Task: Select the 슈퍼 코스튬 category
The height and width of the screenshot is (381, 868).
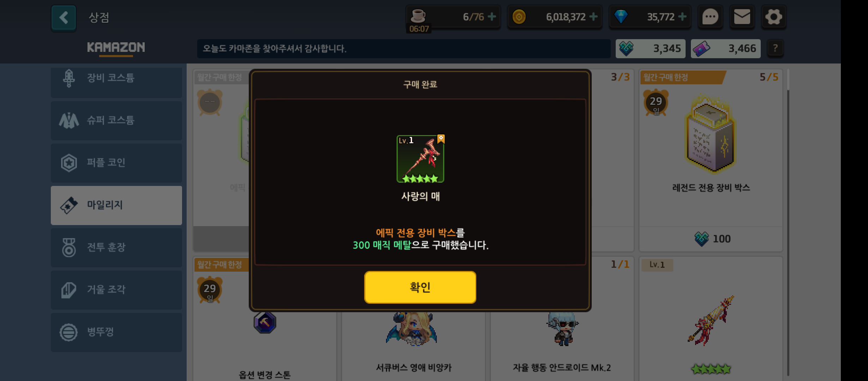Action: click(x=116, y=121)
